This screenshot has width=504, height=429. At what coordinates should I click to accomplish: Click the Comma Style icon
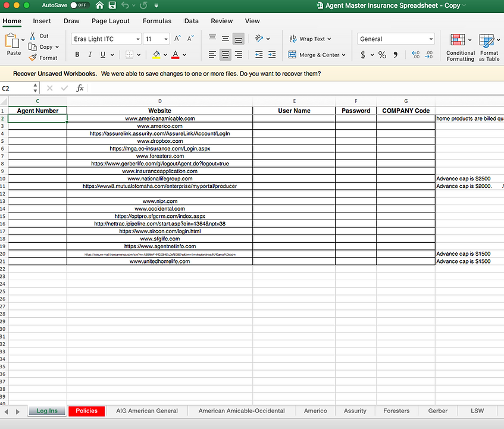point(395,55)
